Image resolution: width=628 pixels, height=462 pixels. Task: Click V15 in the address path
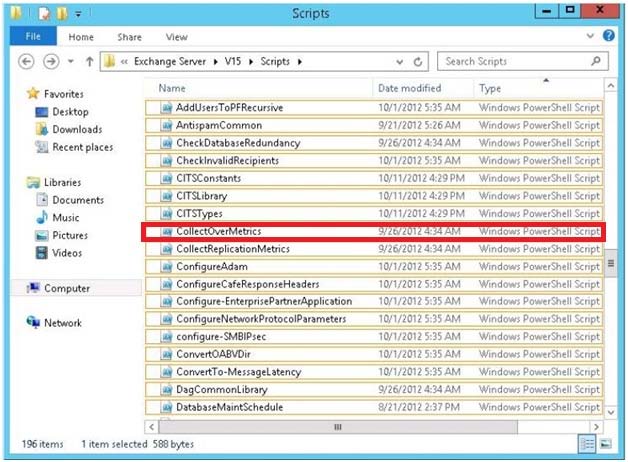coord(233,61)
